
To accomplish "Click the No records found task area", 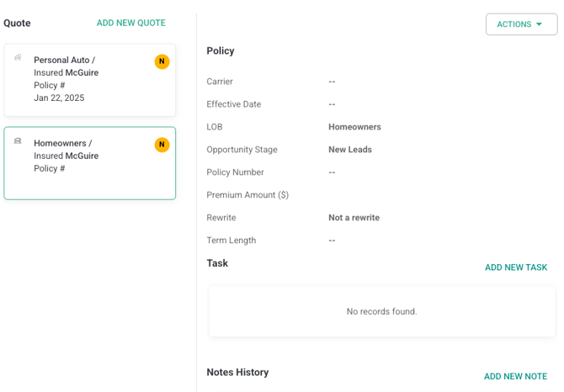I will (x=381, y=311).
